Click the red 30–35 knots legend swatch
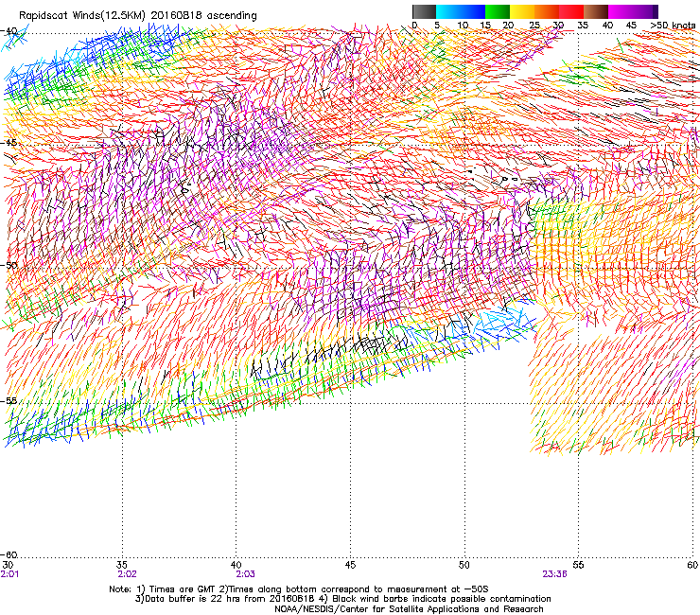The width and height of the screenshot is (700, 615). pos(571,11)
